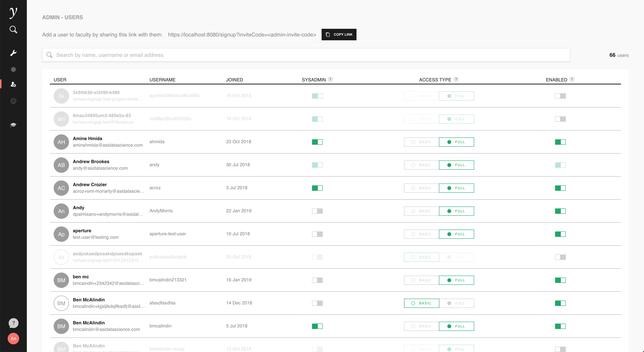
Task: Set FULL access for afasdfasdfas user
Action: click(x=456, y=303)
